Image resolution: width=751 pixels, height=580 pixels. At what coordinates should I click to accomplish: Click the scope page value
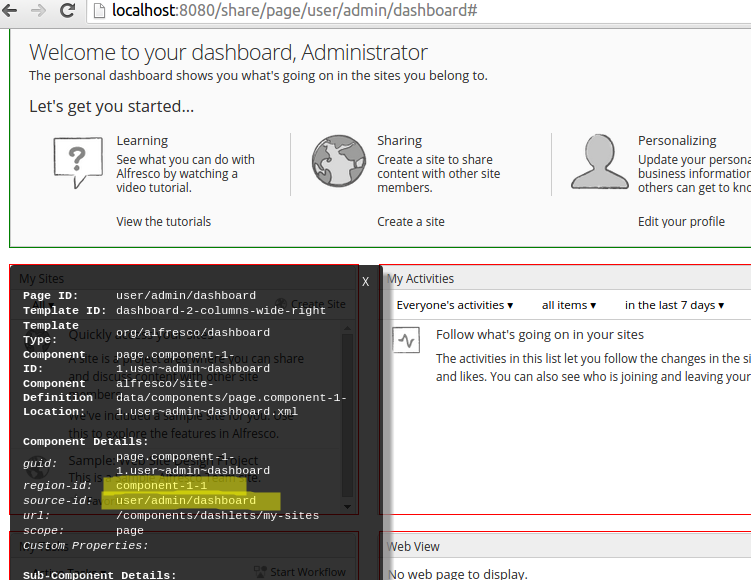[x=130, y=531]
